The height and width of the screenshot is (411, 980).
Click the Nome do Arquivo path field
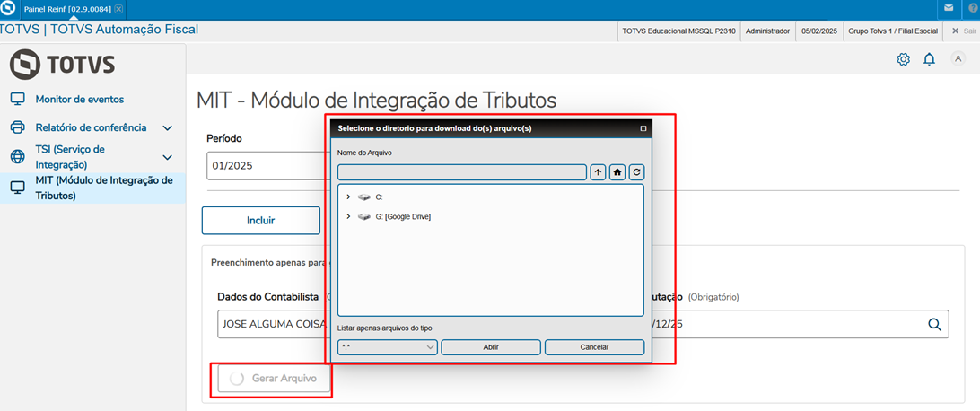pos(462,172)
